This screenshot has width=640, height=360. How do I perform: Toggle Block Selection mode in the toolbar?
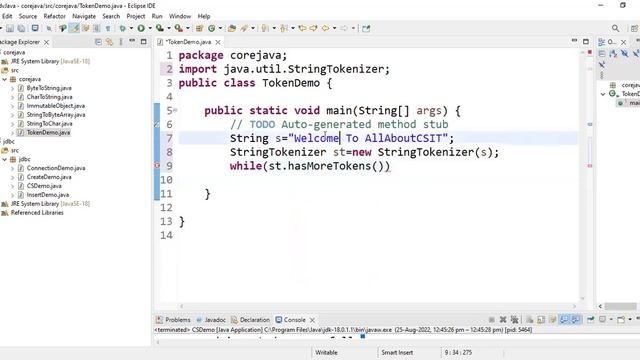97,28
